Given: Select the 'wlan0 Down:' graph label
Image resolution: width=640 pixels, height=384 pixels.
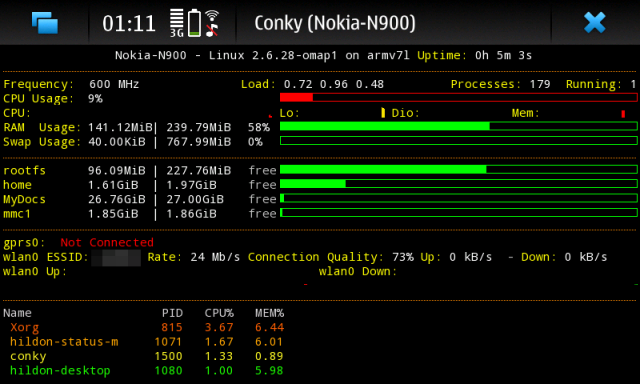Looking at the screenshot, I should [358, 272].
